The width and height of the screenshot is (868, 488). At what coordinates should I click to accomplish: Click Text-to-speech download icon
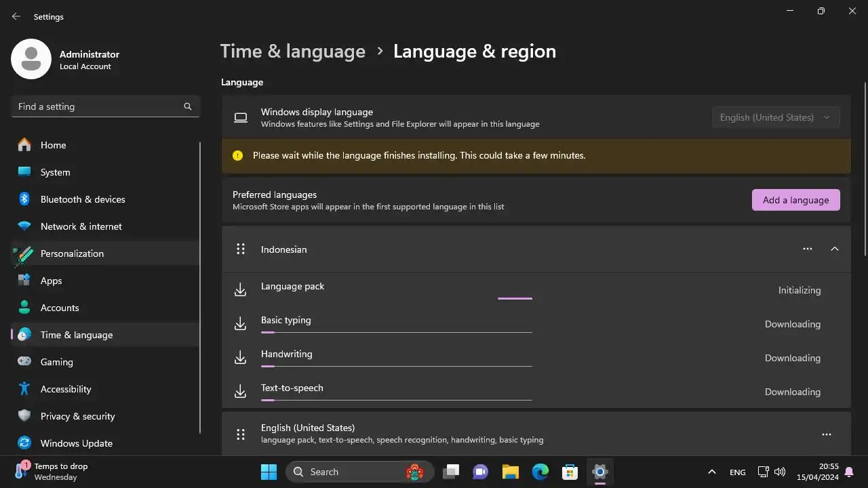click(240, 392)
